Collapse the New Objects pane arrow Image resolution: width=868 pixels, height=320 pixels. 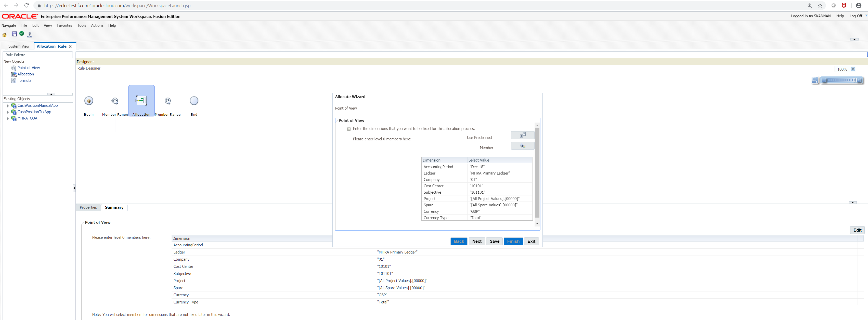51,94
